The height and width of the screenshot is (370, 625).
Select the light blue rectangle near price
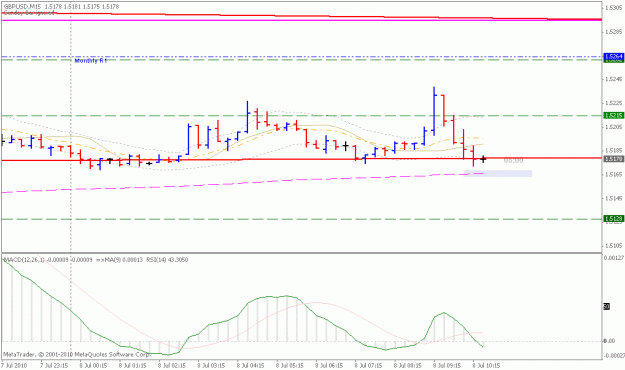click(x=498, y=173)
